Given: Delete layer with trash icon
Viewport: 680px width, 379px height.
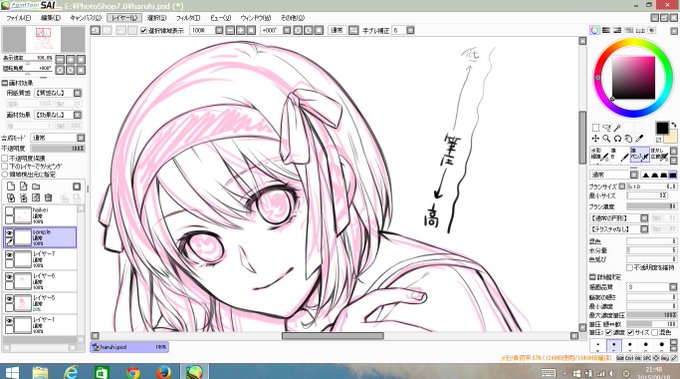Looking at the screenshot, I should click(49, 198).
